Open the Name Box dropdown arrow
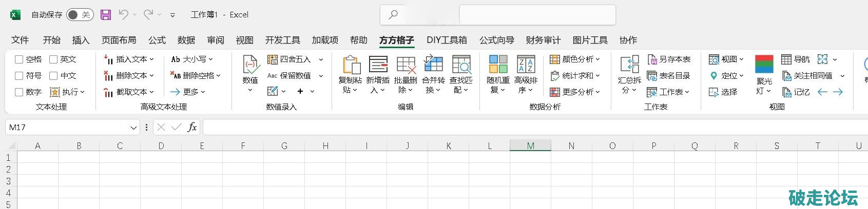Image resolution: width=868 pixels, height=209 pixels. click(133, 128)
